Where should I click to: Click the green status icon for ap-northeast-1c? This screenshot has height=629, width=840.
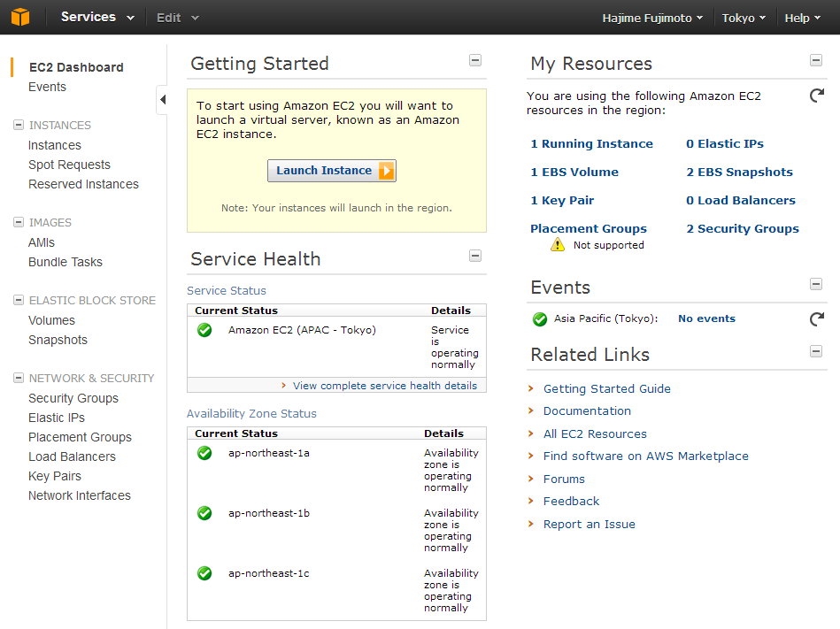204,572
